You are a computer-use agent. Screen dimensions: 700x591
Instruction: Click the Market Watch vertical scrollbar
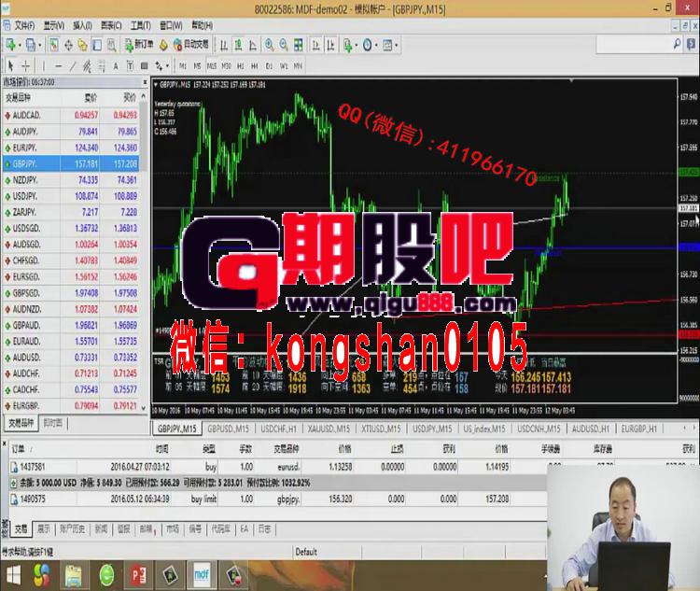[x=144, y=252]
